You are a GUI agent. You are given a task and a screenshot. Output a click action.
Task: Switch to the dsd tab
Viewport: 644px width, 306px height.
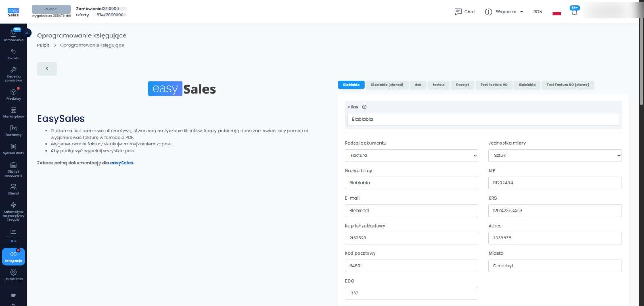click(418, 85)
